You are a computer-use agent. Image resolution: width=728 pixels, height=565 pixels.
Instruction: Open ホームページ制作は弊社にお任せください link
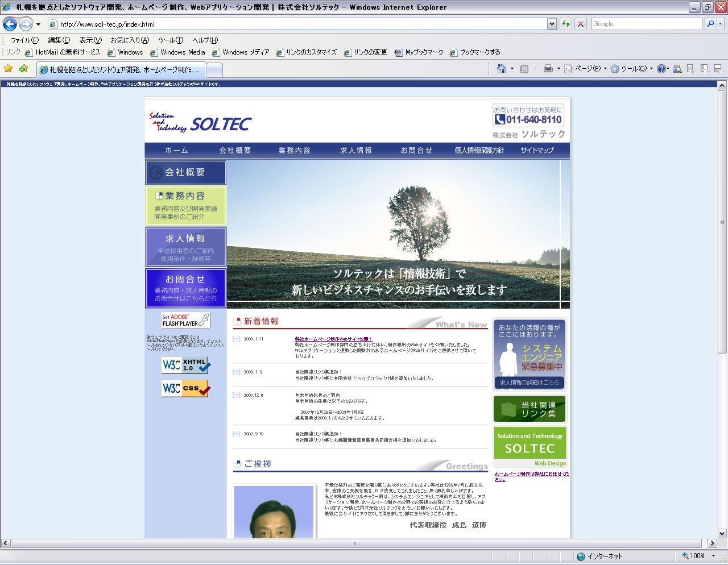click(x=531, y=476)
